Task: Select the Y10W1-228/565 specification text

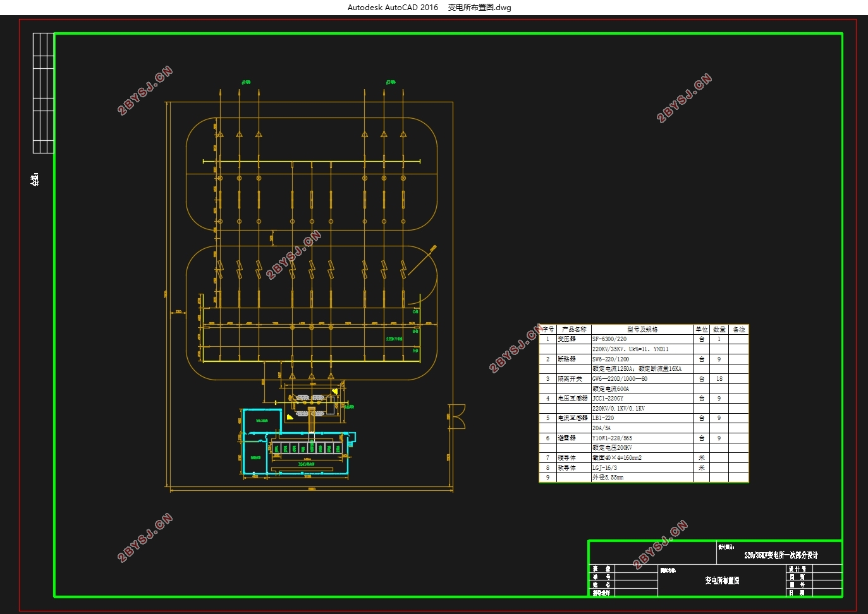Action: click(613, 438)
